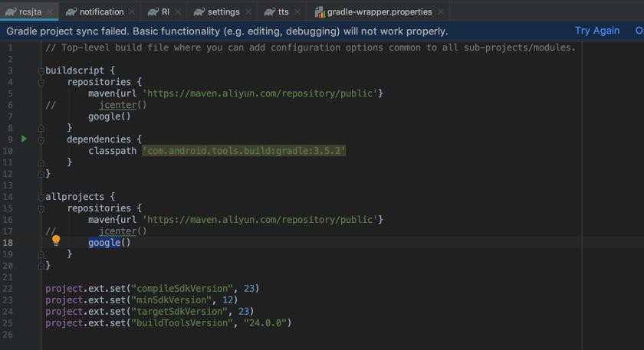Click the top-level build file comment
Viewport: 644px width, 350px height.
[x=310, y=47]
